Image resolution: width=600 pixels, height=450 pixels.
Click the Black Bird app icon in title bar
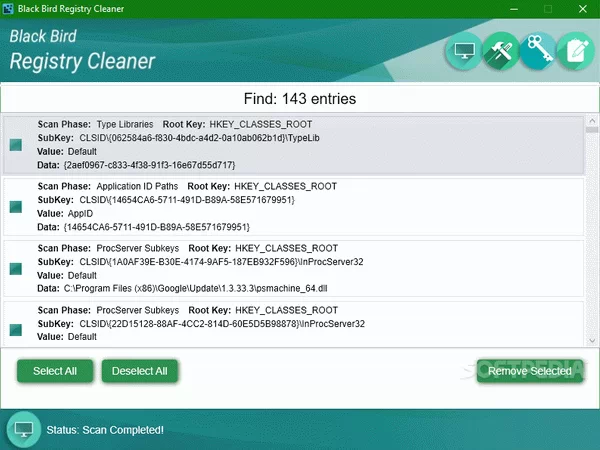pyautogui.click(x=9, y=10)
